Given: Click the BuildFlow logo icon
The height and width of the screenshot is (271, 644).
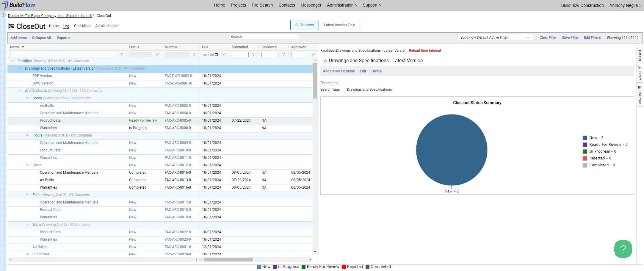Looking at the screenshot, I should (5, 5).
